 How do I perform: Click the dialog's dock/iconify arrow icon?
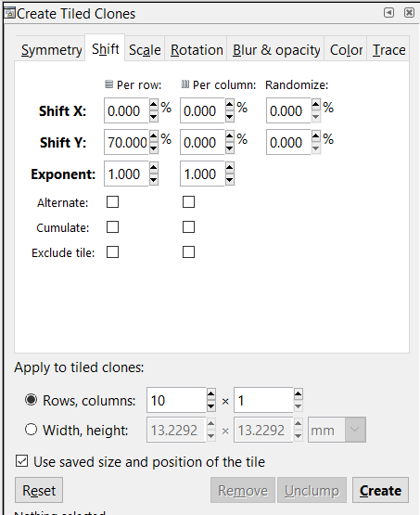click(x=388, y=13)
